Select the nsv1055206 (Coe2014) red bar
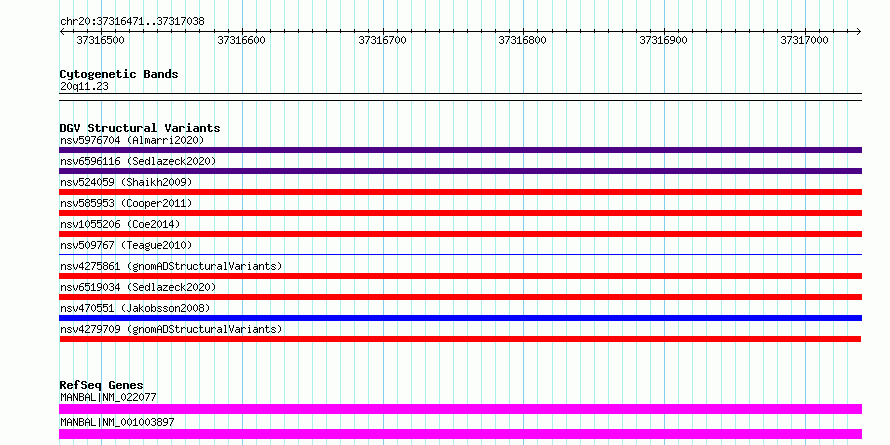This screenshot has height=445, width=890. point(460,234)
